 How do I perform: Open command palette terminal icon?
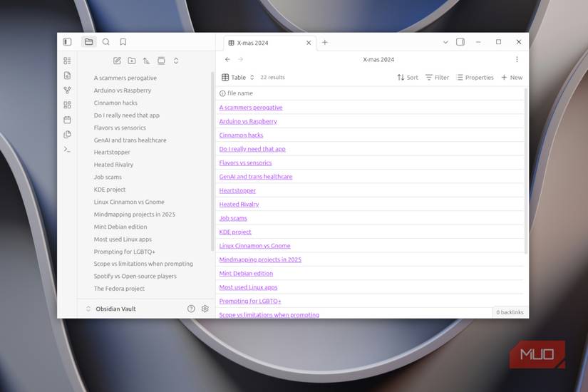point(67,149)
